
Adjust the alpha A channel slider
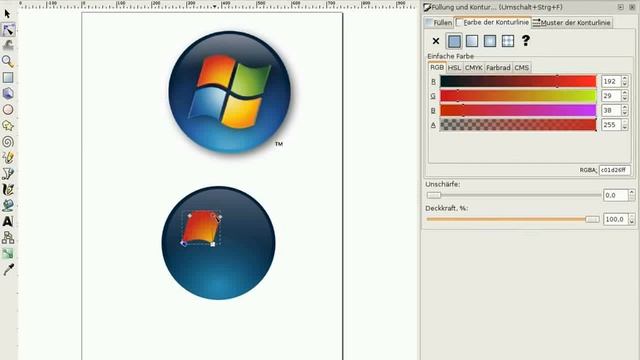pyautogui.click(x=518, y=125)
